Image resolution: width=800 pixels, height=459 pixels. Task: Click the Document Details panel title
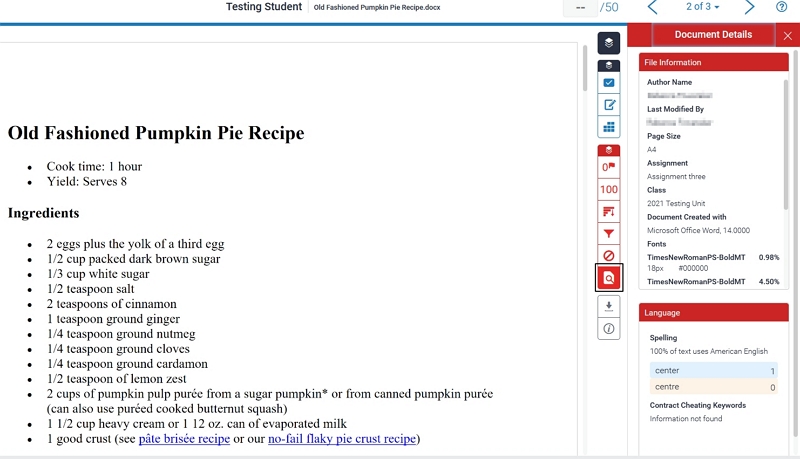(713, 35)
